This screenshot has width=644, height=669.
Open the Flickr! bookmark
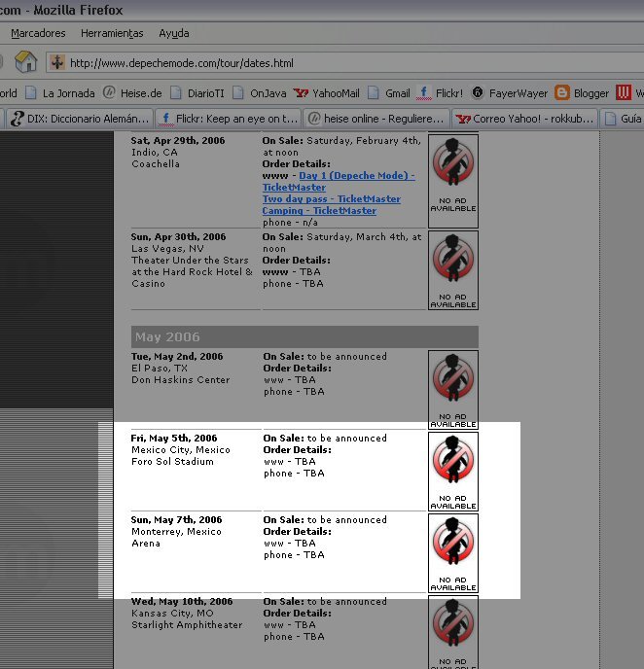click(440, 93)
